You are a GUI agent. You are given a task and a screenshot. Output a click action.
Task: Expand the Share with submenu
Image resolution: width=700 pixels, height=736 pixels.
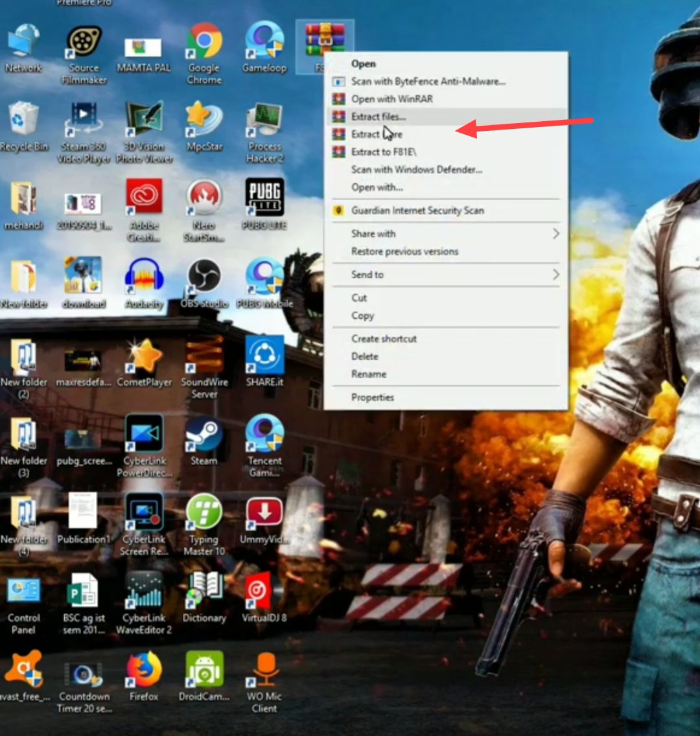pos(445,234)
